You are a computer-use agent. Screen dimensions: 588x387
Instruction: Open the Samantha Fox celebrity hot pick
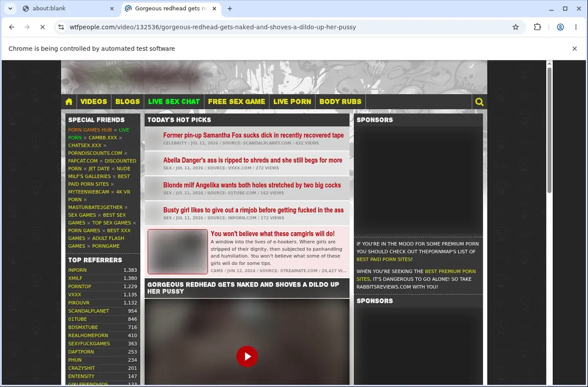coord(253,135)
